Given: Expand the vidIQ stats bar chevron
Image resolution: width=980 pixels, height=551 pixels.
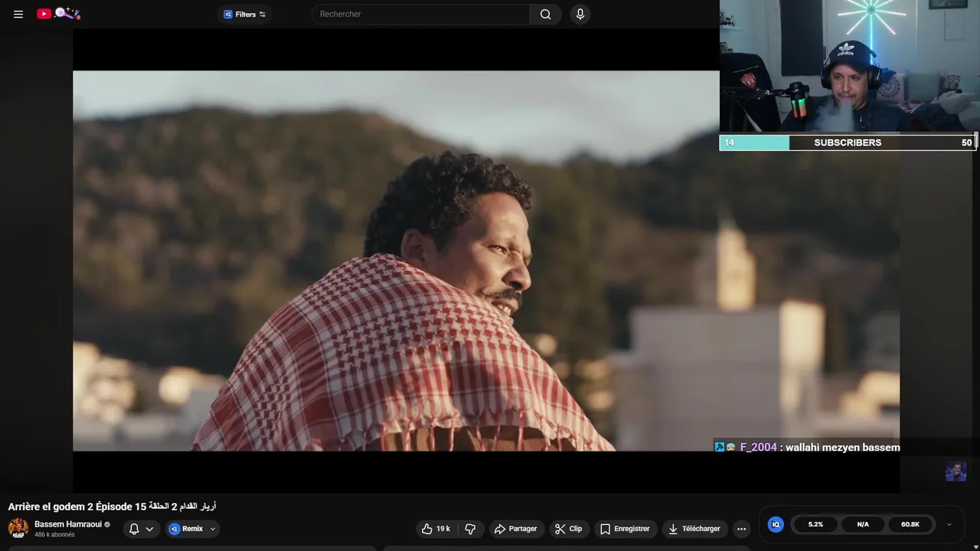Looking at the screenshot, I should coord(949,524).
